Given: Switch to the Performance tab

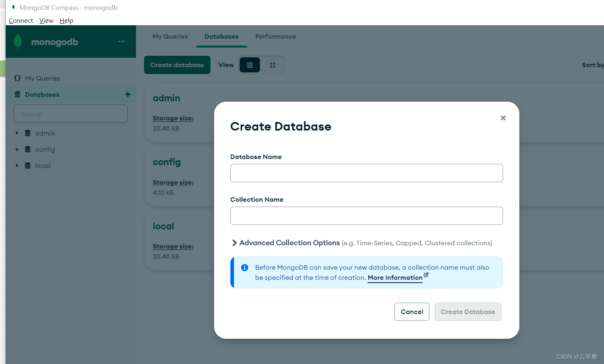Looking at the screenshot, I should click(276, 36).
